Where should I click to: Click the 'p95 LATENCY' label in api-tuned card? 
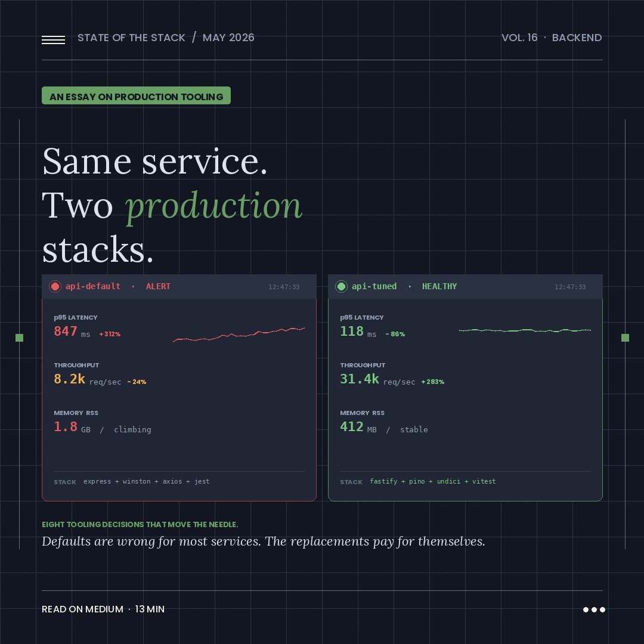tap(362, 317)
